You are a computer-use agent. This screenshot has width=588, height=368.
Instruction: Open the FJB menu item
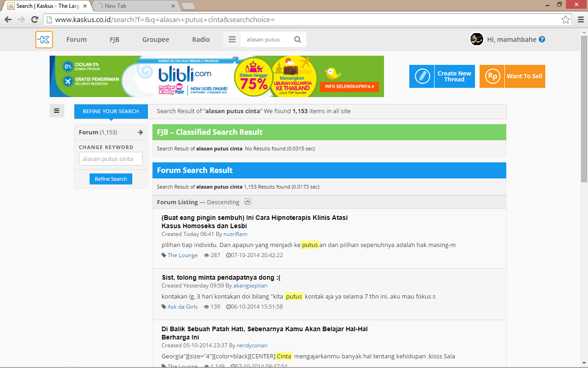click(114, 40)
